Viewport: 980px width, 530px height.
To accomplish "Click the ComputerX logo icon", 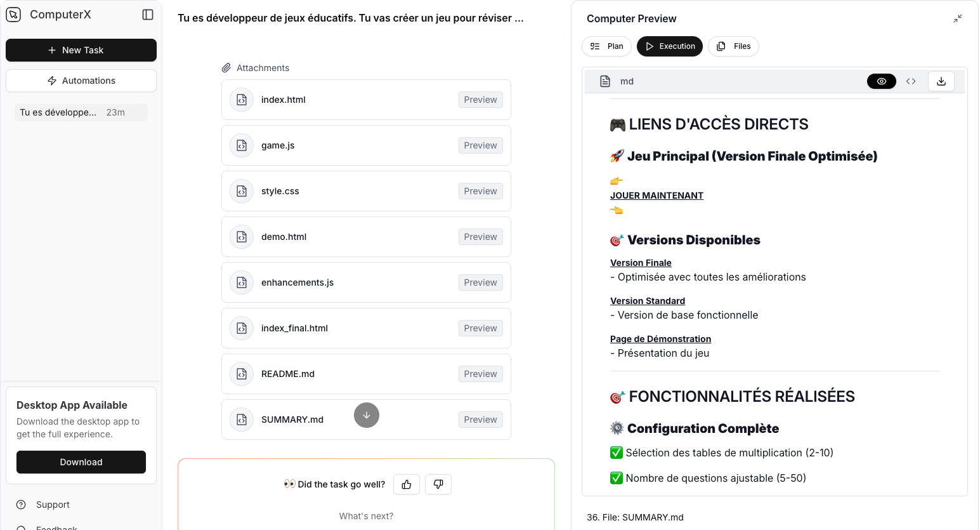I will [x=13, y=15].
